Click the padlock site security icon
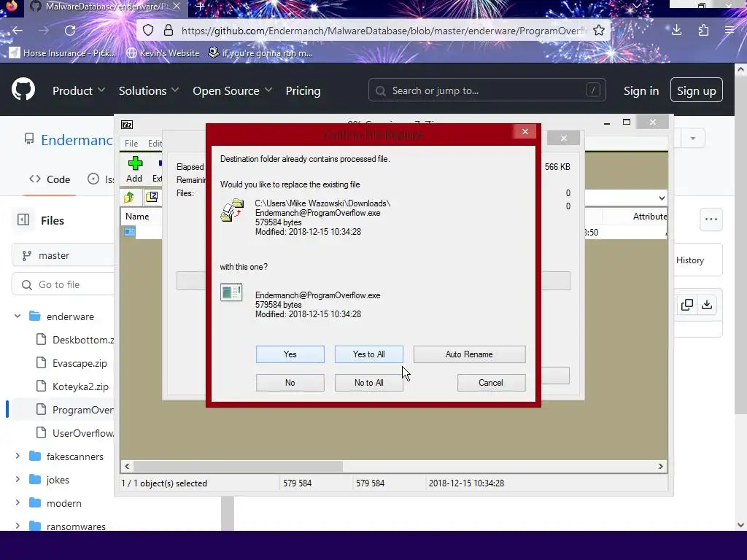This screenshot has height=560, width=747. 169,31
